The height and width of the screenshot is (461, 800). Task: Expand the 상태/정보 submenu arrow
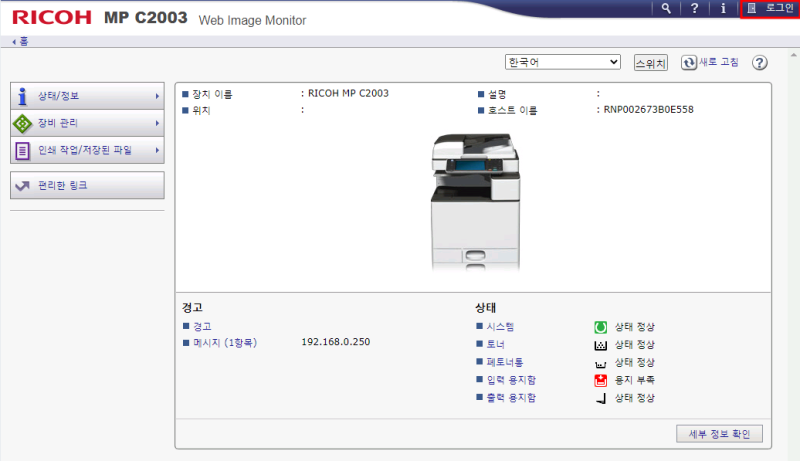[157, 96]
